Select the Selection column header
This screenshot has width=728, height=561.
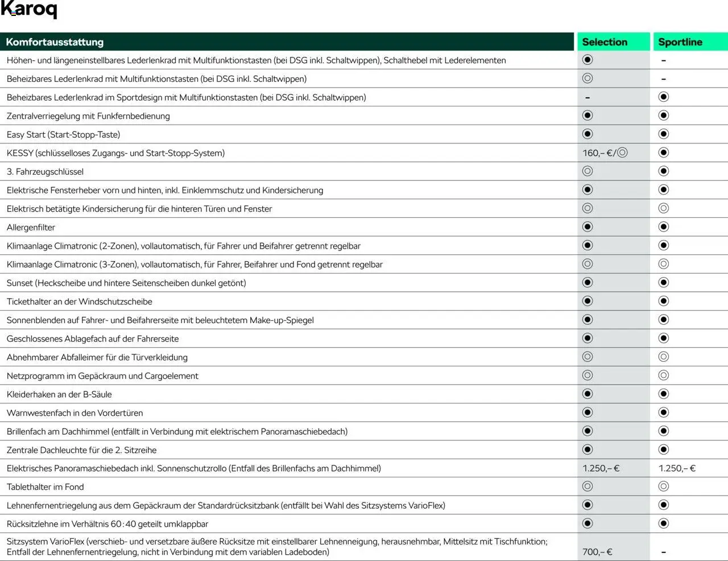coord(604,42)
